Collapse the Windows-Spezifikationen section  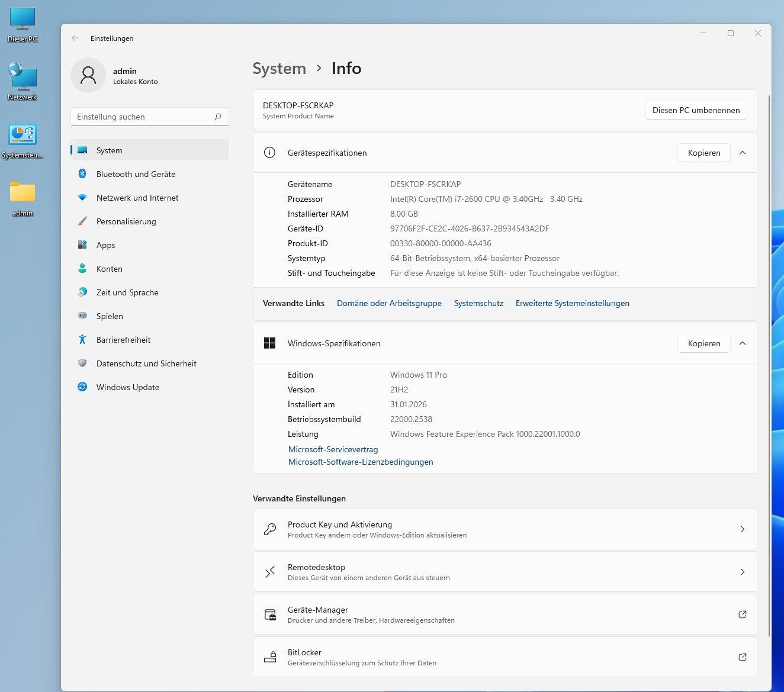pos(743,343)
